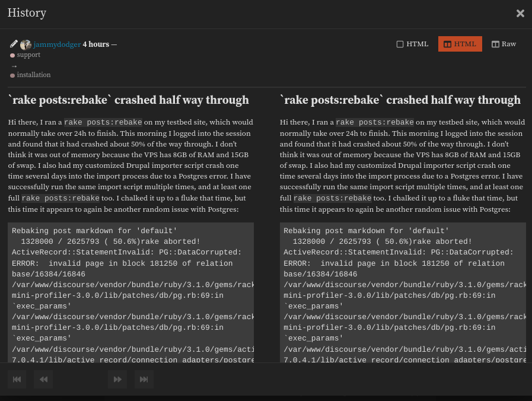
Task: Switch to inline HTML view
Action: (412, 44)
